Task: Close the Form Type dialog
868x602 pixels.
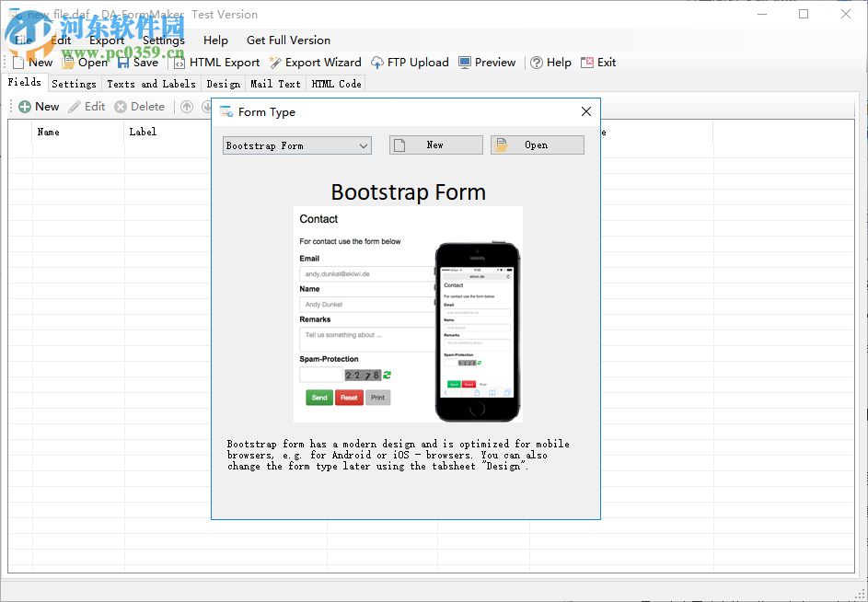Action: [586, 111]
